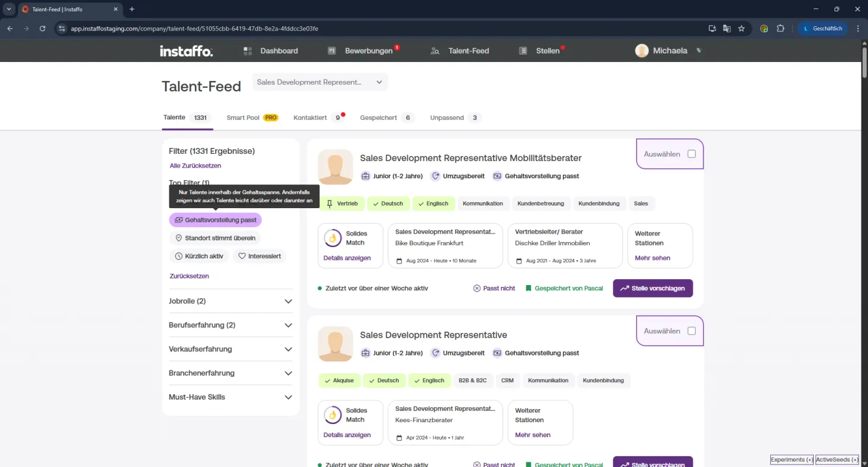Toggle the 'Gehaltsvorstellung passt' filter chip
Viewport: 868px width, 467px height.
coord(215,220)
